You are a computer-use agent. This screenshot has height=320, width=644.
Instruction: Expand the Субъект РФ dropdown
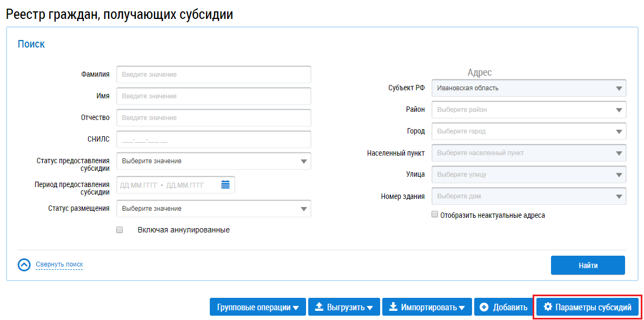[x=619, y=88]
